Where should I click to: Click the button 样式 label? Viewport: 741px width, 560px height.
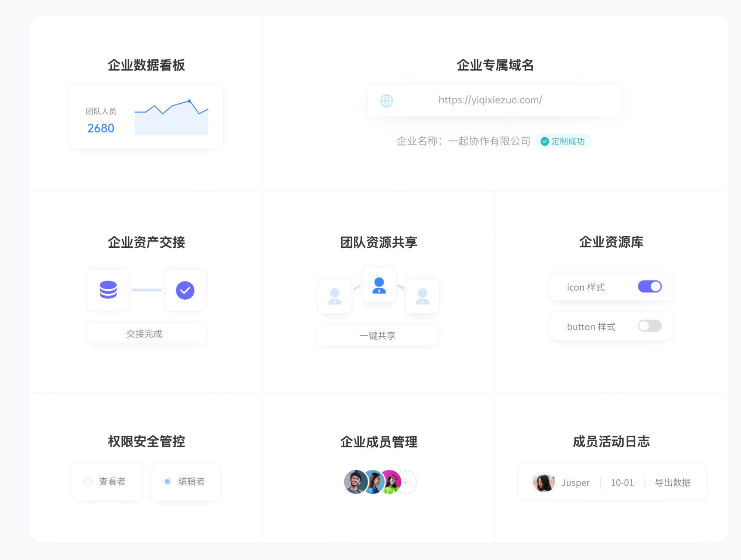pyautogui.click(x=591, y=326)
